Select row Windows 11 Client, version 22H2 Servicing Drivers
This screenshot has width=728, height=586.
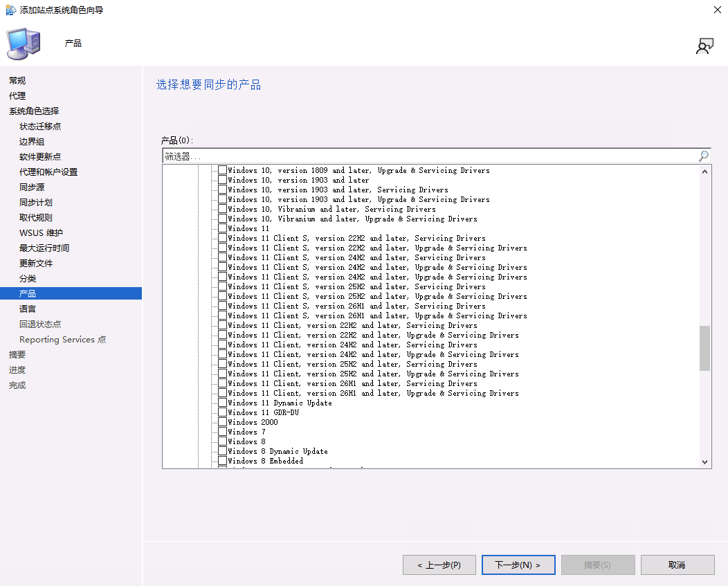[352, 325]
